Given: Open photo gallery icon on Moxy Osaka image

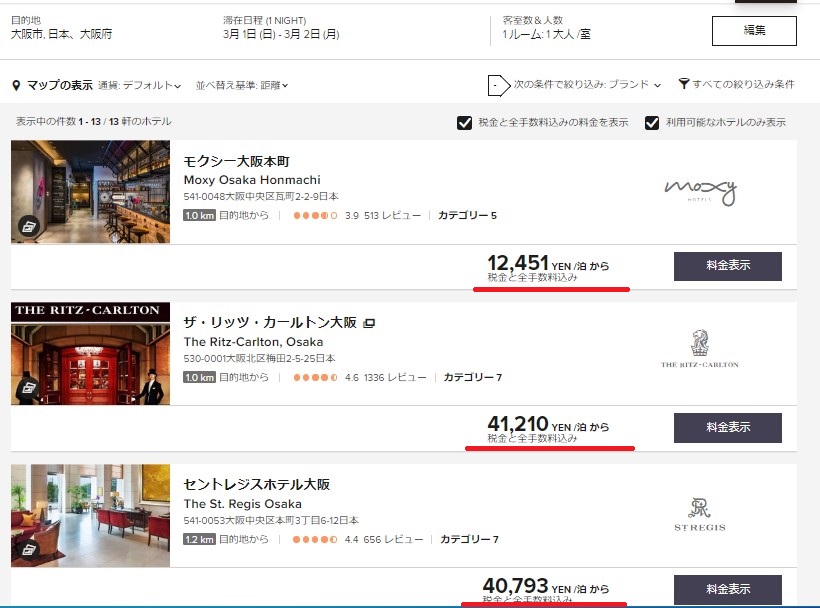Looking at the screenshot, I should [x=29, y=226].
